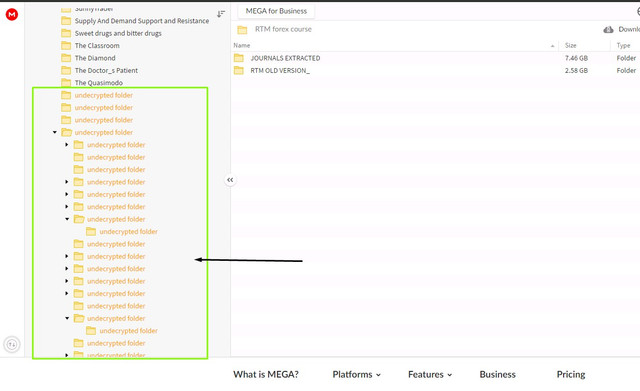Screen dimensions: 640x391
Task: Open What is MEGA? link
Action: (x=266, y=374)
